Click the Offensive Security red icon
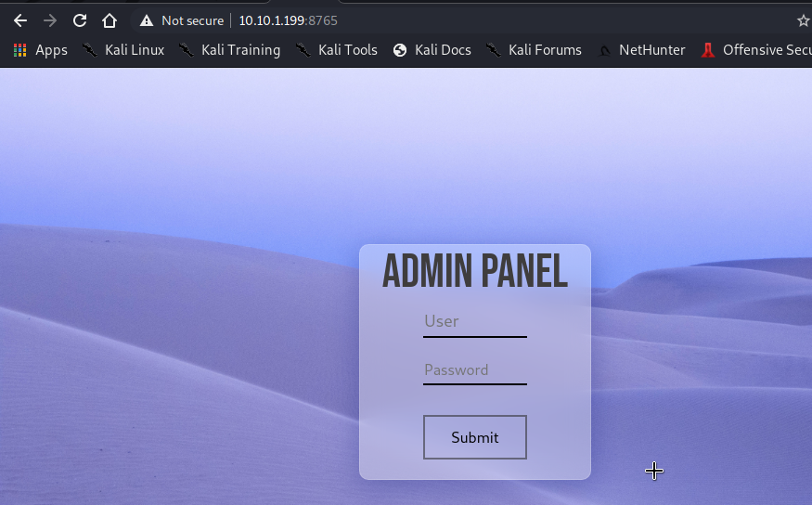 pos(708,50)
